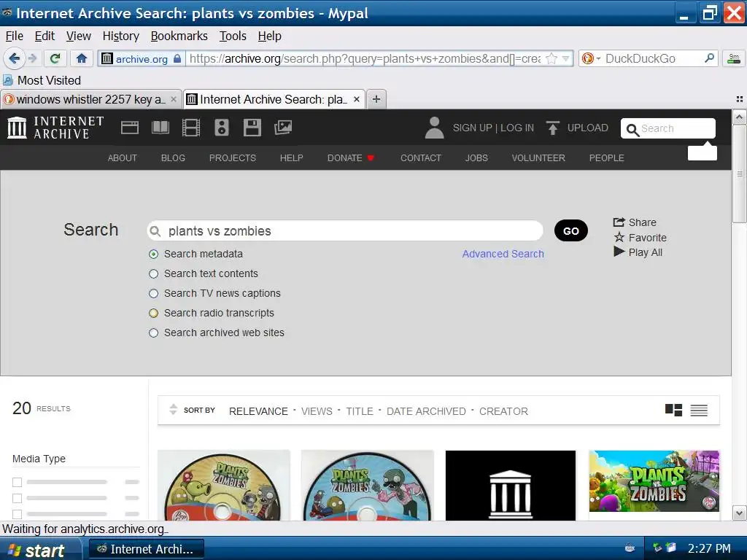Click the user avatar icon

pyautogui.click(x=434, y=128)
